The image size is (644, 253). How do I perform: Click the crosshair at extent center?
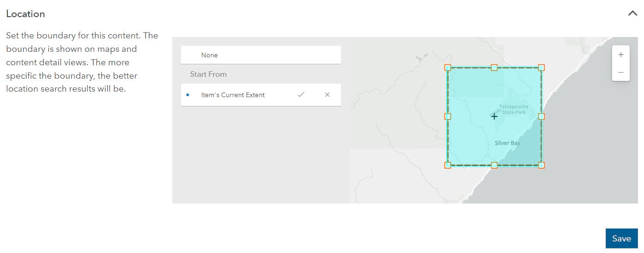coord(494,117)
